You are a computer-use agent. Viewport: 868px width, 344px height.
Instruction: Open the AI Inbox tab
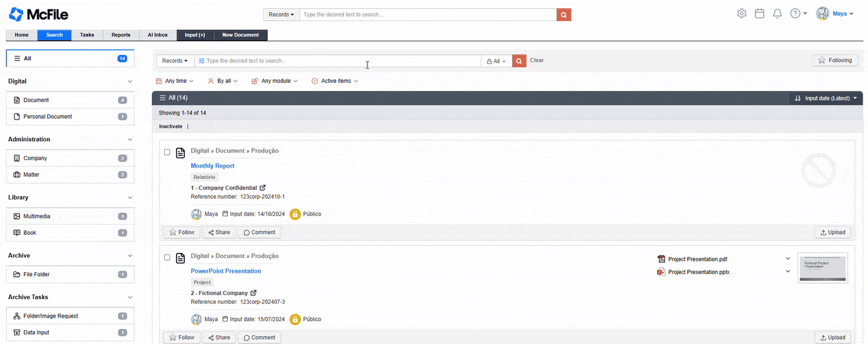(x=157, y=35)
